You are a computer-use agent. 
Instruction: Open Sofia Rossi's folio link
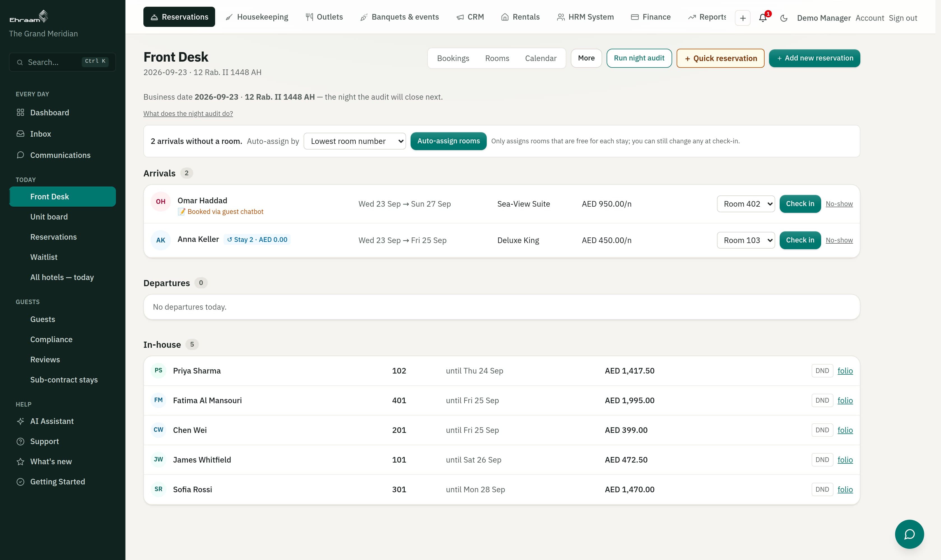845,489
